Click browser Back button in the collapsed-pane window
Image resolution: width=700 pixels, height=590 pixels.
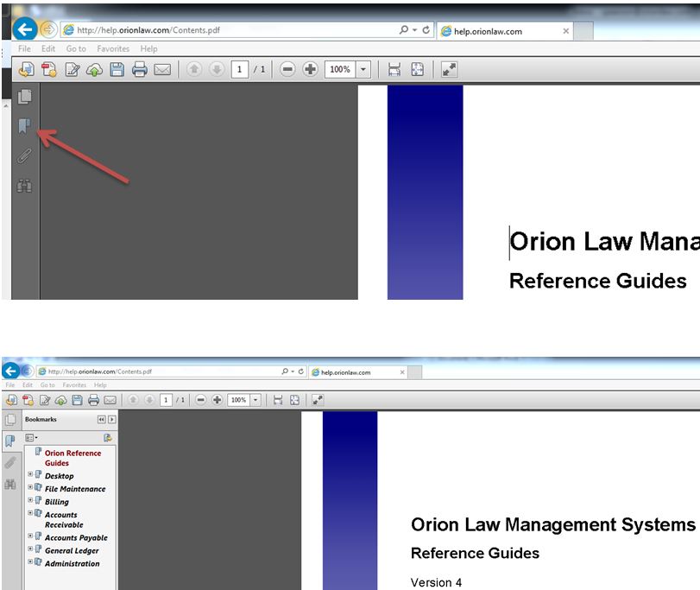(x=25, y=30)
